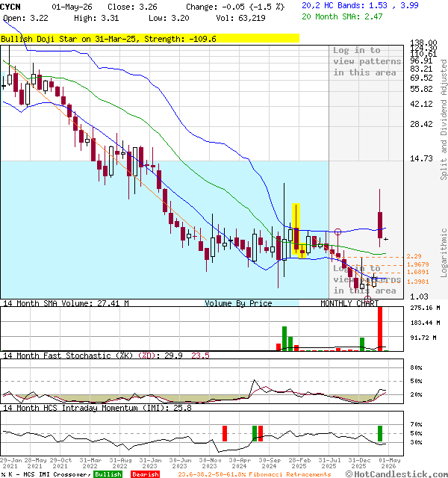Click the large red candlestick at far right
This screenshot has width=448, height=478.
[380, 225]
